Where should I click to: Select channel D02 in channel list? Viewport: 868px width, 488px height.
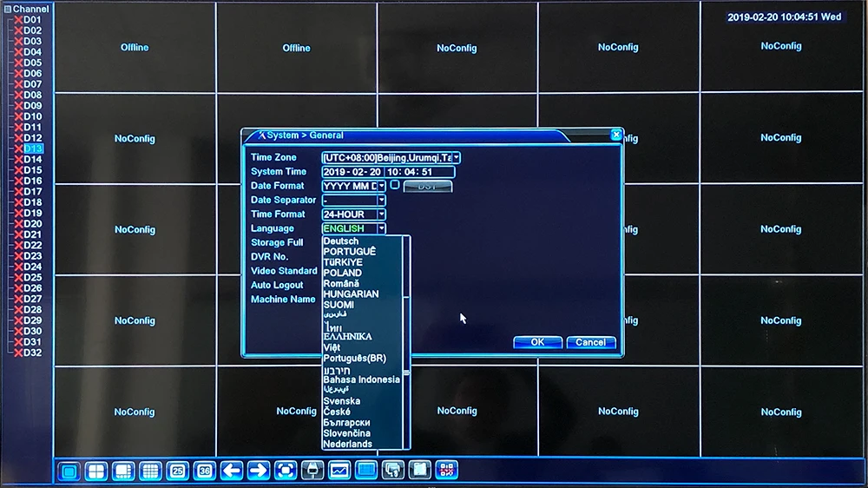pyautogui.click(x=32, y=30)
